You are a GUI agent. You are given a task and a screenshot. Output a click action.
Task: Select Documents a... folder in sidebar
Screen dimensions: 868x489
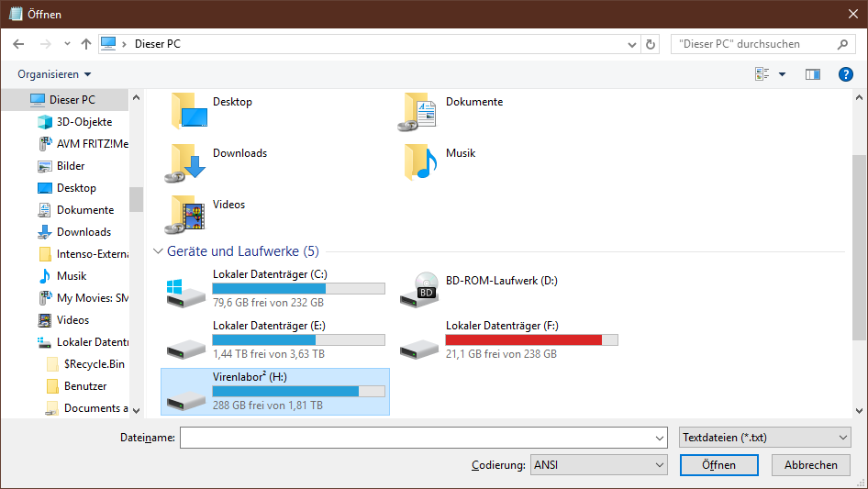pos(87,408)
